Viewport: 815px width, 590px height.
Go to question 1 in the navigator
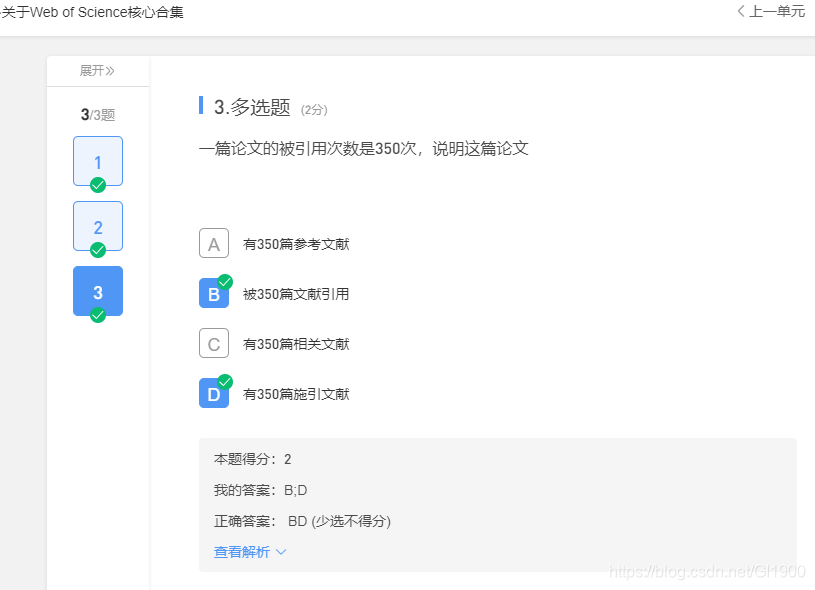pos(98,161)
